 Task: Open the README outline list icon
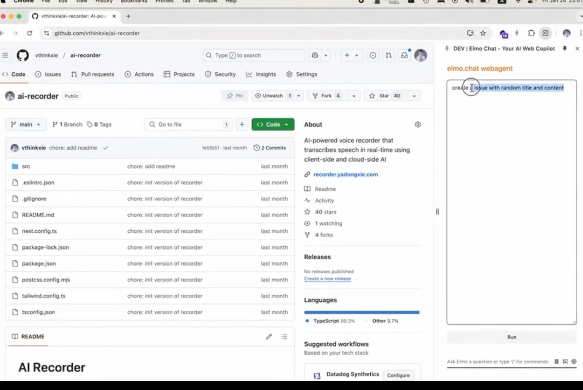[x=284, y=336]
